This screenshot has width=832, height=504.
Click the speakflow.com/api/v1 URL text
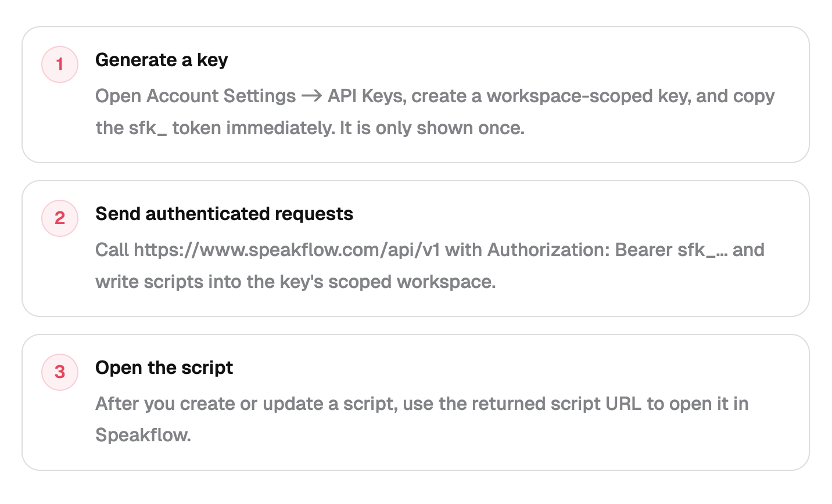click(286, 250)
